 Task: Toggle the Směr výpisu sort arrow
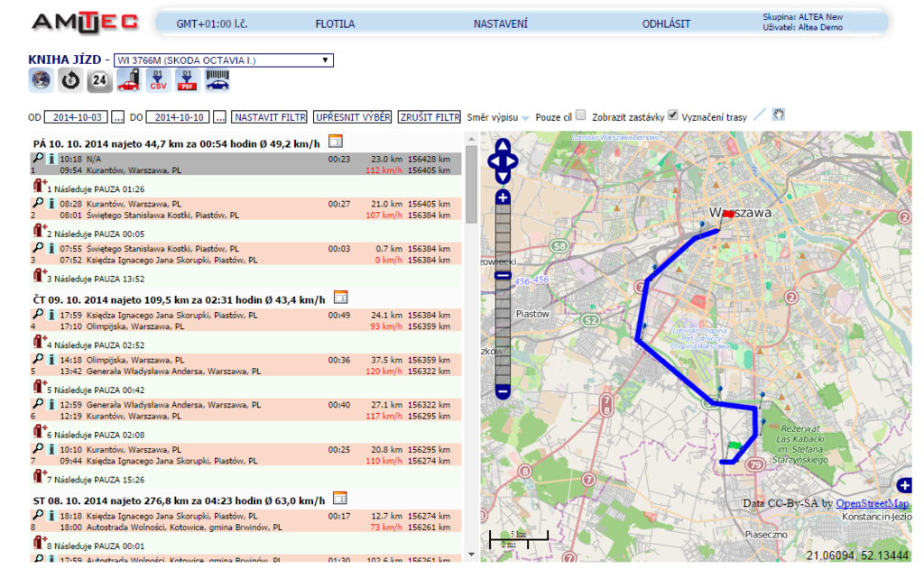point(526,118)
